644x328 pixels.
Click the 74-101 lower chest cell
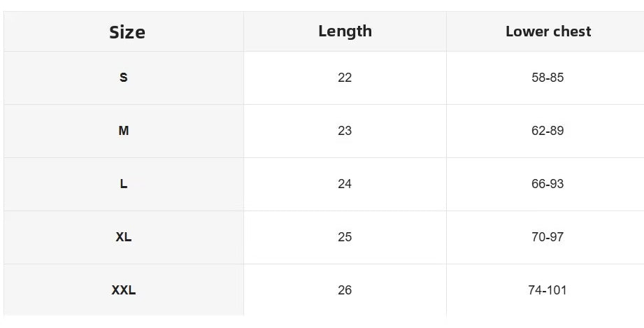tap(548, 290)
